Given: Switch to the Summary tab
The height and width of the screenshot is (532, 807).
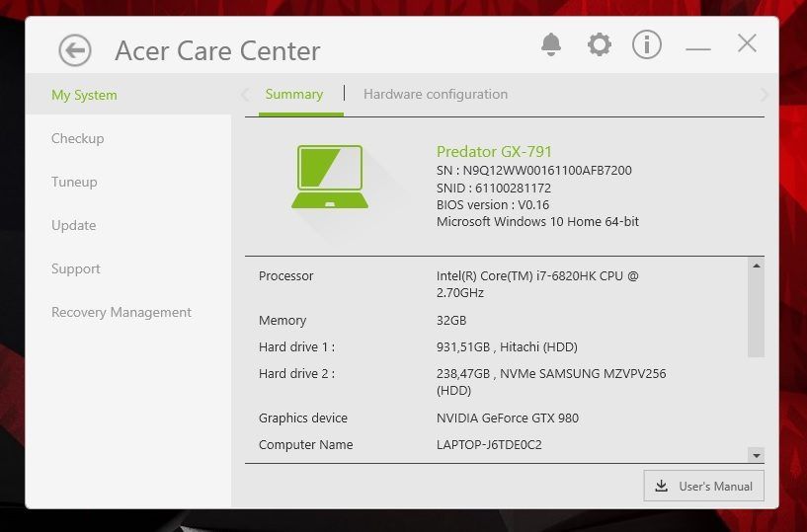Looking at the screenshot, I should pyautogui.click(x=294, y=95).
